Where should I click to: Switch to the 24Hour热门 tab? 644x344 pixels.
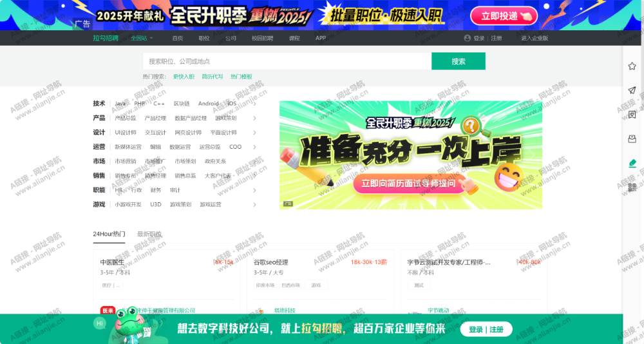pyautogui.click(x=109, y=234)
